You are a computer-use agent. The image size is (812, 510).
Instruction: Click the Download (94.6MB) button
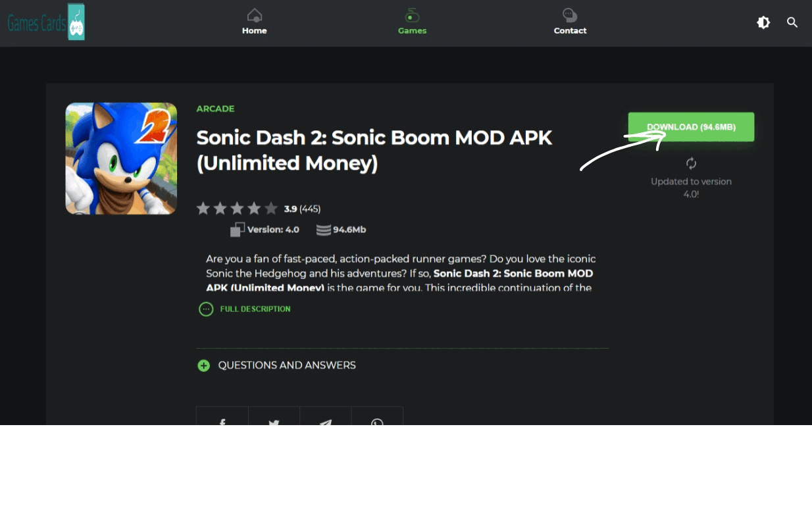click(x=691, y=127)
